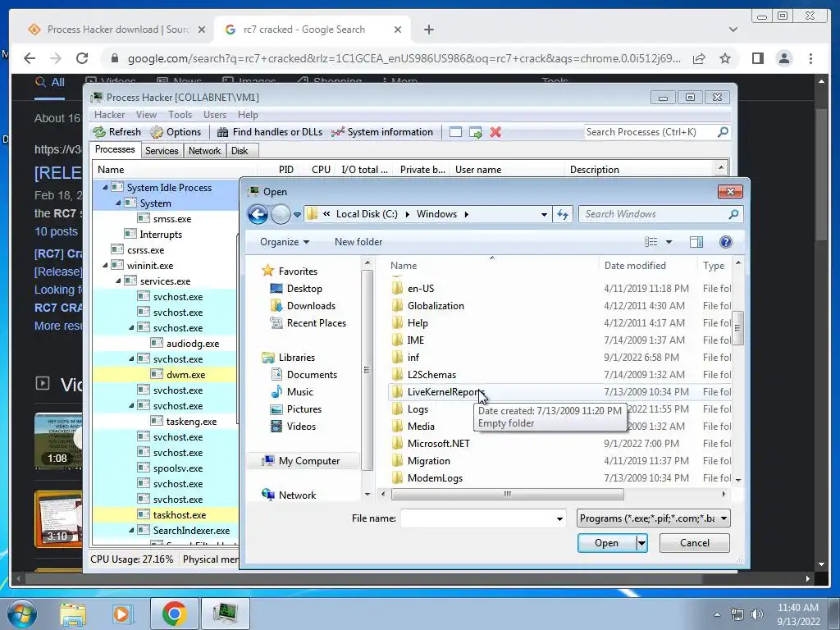Image resolution: width=840 pixels, height=630 pixels.
Task: Click the All search filter on Google page
Action: coord(50,83)
